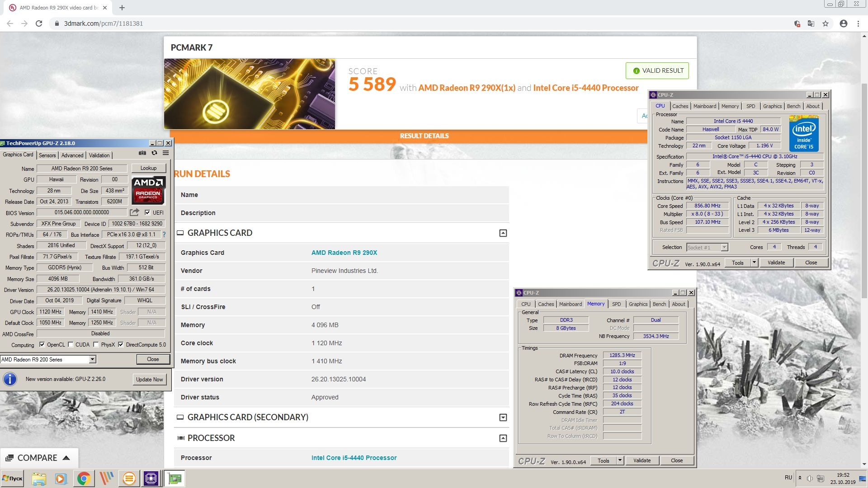This screenshot has width=868, height=488.
Task: Open the Mainboard tab in top CPU-Z window
Action: point(705,107)
